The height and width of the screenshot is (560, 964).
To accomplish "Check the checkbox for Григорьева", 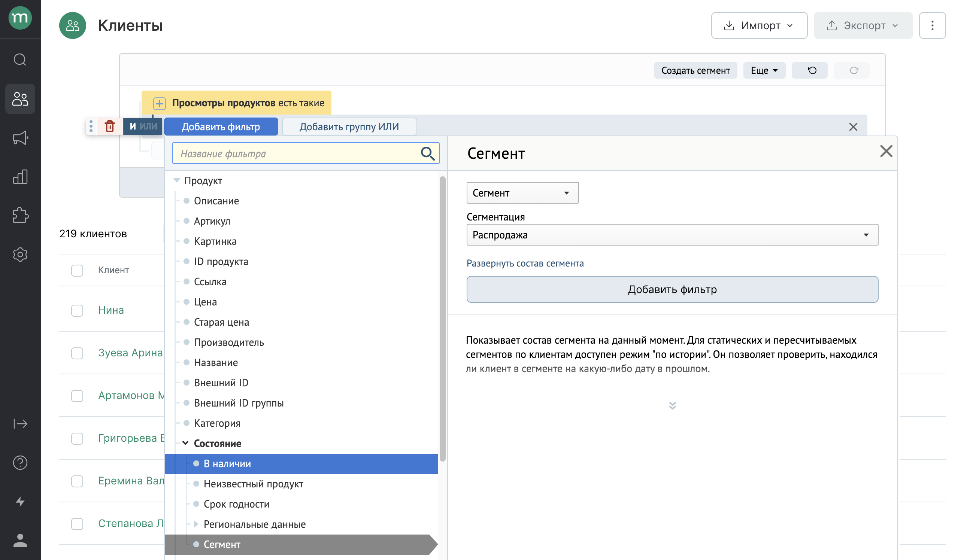I will click(x=77, y=438).
